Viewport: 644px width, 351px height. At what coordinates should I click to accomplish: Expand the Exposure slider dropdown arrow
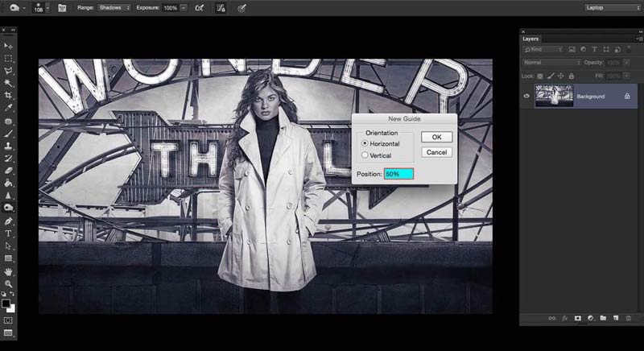tap(184, 7)
